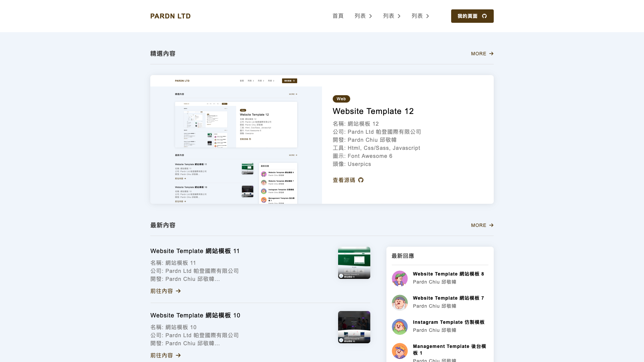The height and width of the screenshot is (362, 644).
Task: Click avatar beside Instagram Template reply
Action: [x=400, y=326]
